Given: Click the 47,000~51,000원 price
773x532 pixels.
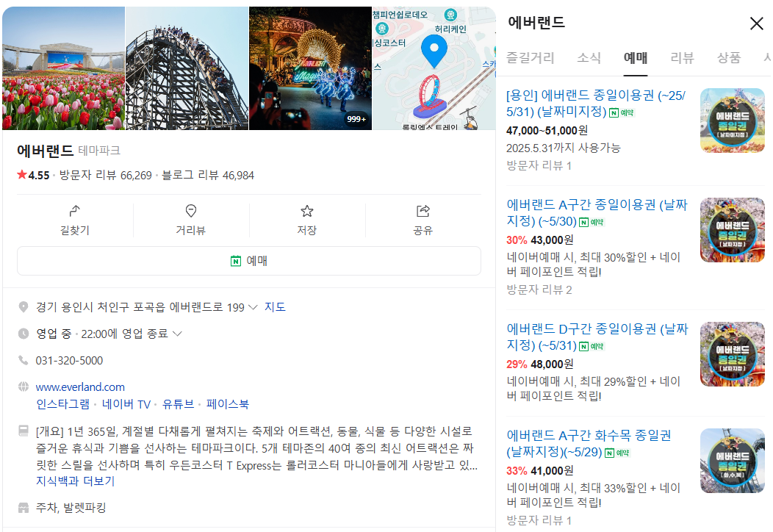Looking at the screenshot, I should coord(547,131).
